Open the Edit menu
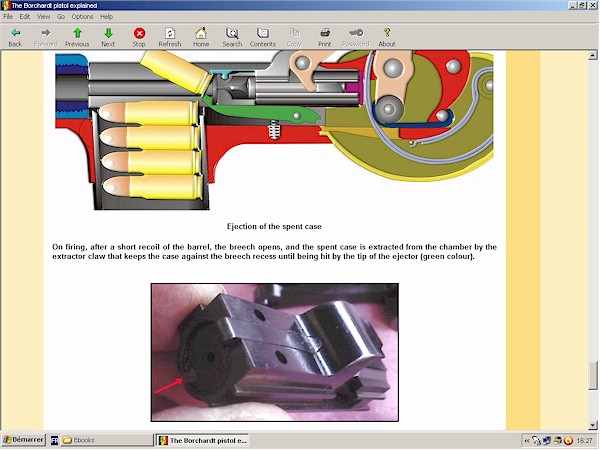This screenshot has width=600, height=450. coord(25,16)
